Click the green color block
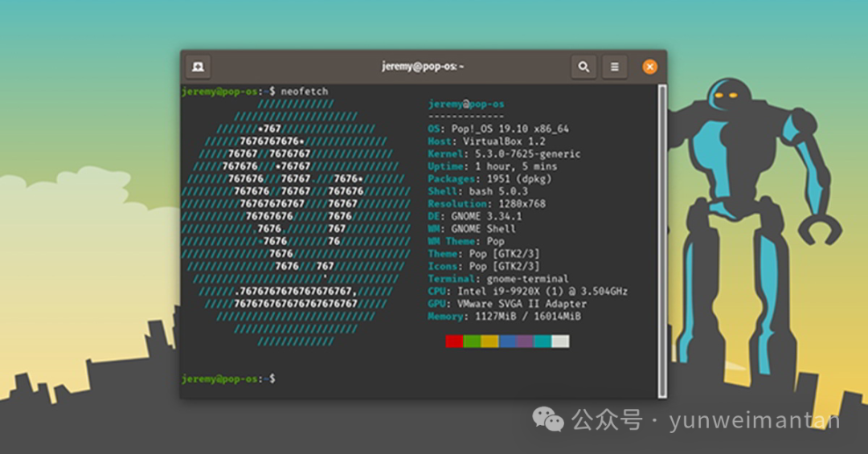This screenshot has width=868, height=454. pos(473,341)
